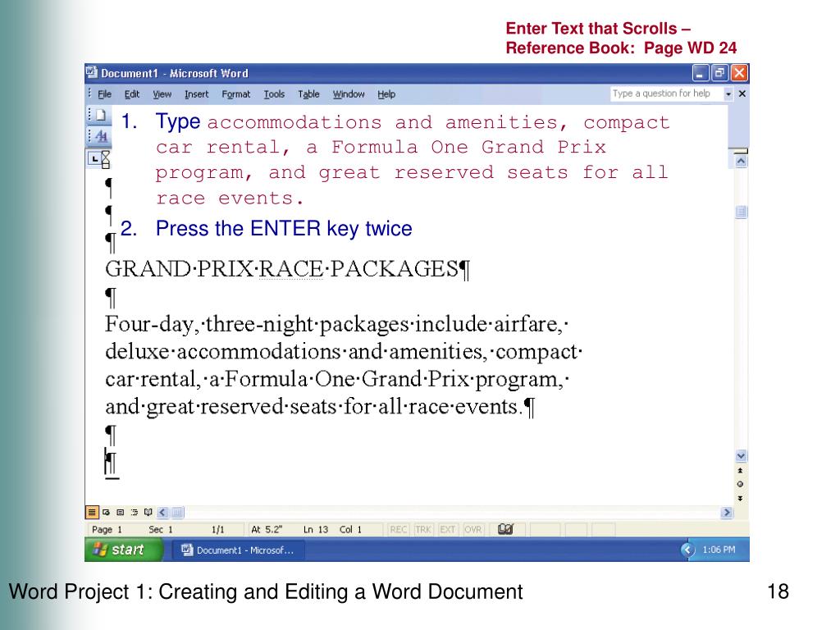
Task: Click the vertical scrollbar down arrow
Action: tap(741, 456)
